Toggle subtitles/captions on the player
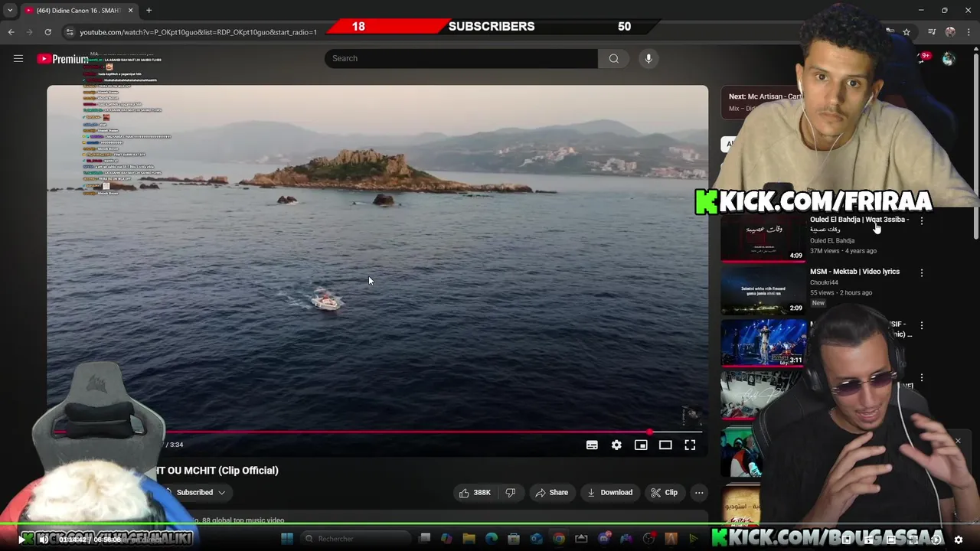Viewport: 980px width, 551px height. tap(592, 445)
